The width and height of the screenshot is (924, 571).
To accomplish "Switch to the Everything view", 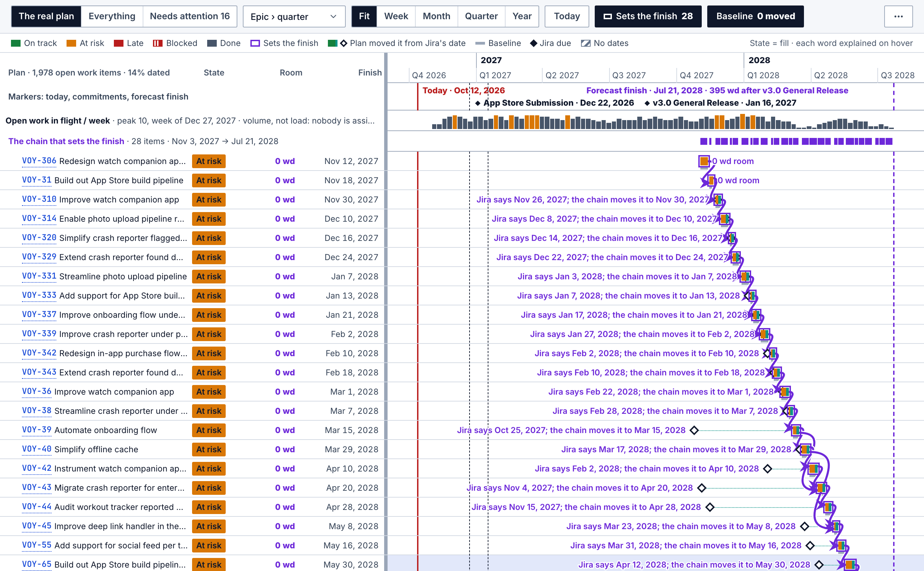I will tap(112, 16).
